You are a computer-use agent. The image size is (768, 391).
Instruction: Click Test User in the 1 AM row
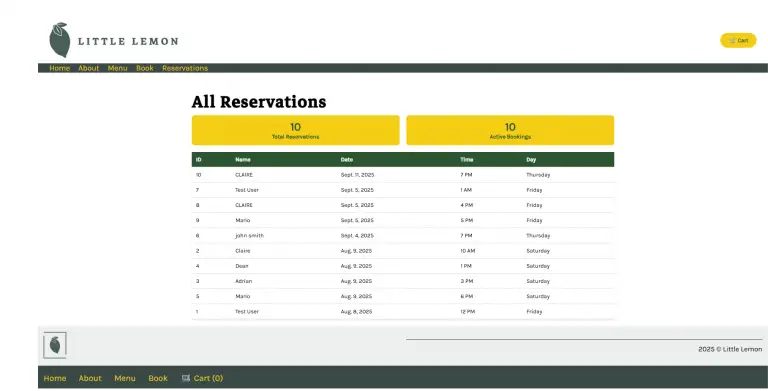click(x=247, y=190)
